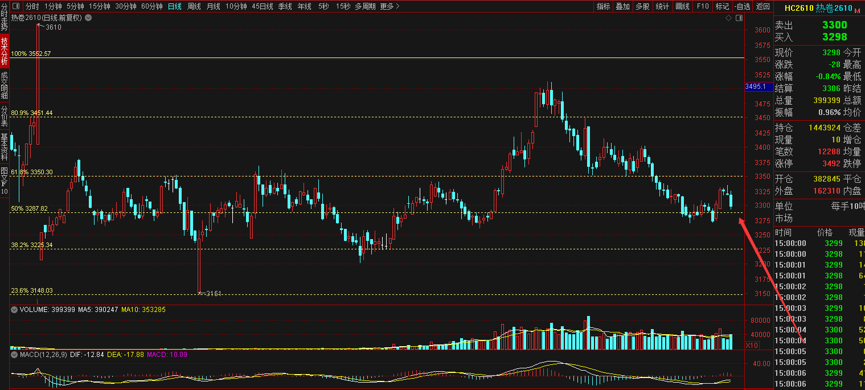The image size is (865, 390).
Task: Toggle the panel layout icon before 分时
Action: [x=15, y=7]
